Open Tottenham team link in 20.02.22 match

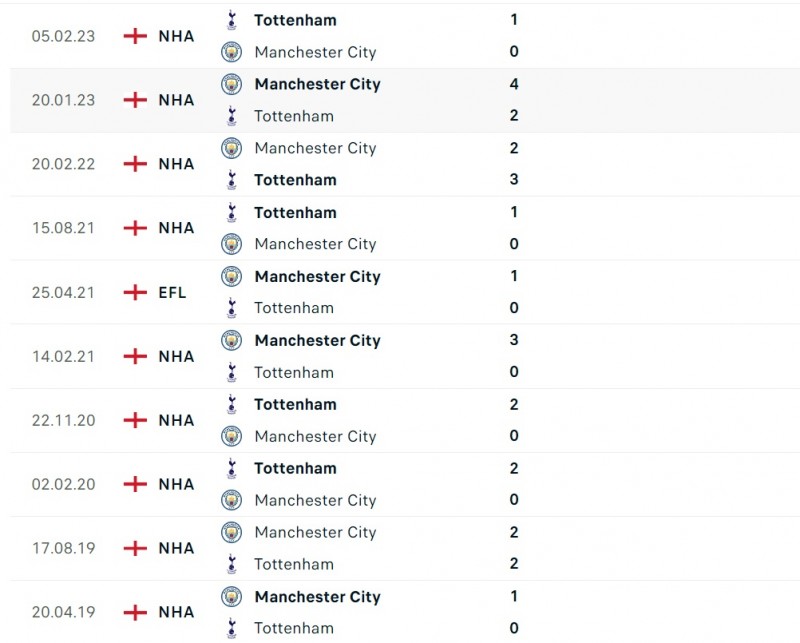tap(295, 180)
